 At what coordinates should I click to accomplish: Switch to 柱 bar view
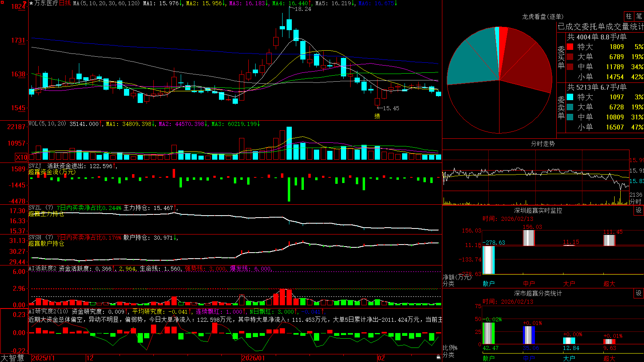[629, 16]
